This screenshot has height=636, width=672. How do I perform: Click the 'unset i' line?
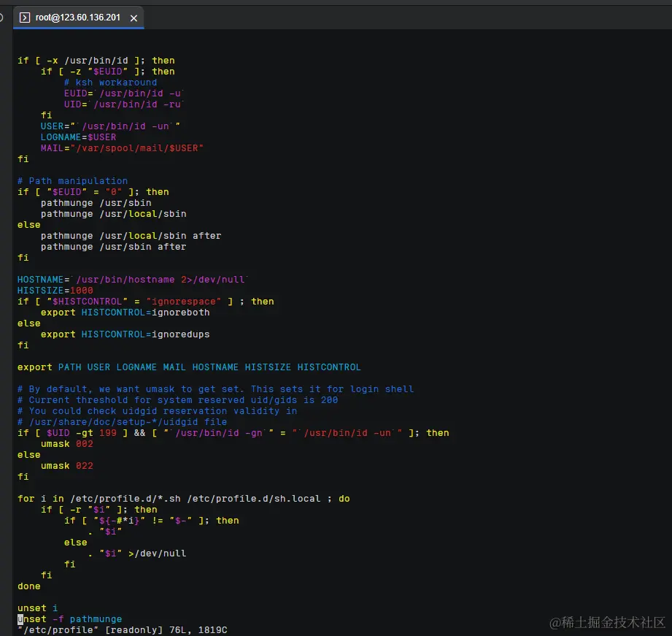(x=37, y=608)
